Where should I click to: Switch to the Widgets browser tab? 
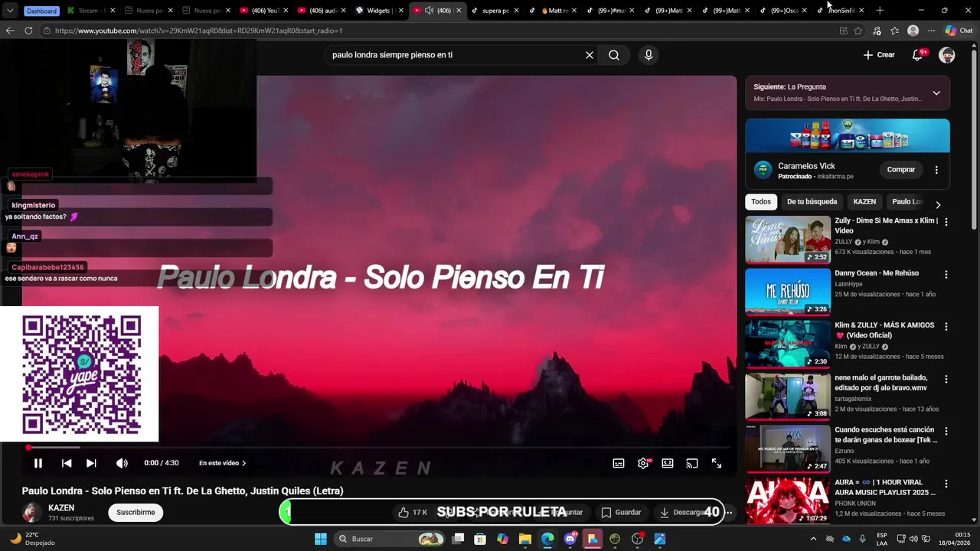[x=379, y=11]
